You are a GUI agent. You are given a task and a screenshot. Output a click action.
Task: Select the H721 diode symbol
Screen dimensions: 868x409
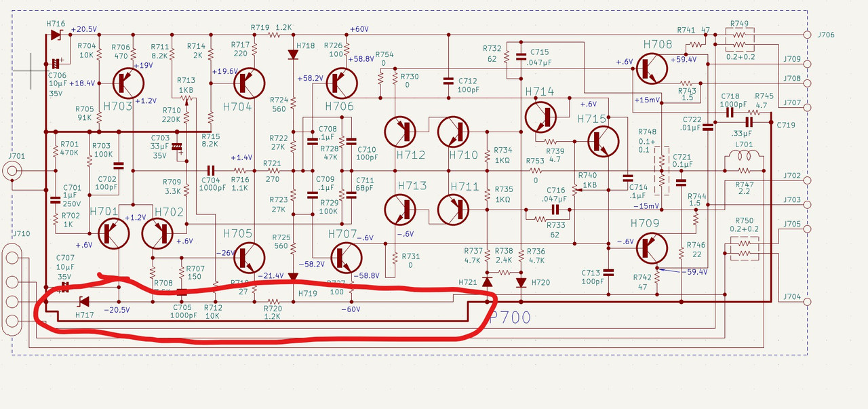487,282
